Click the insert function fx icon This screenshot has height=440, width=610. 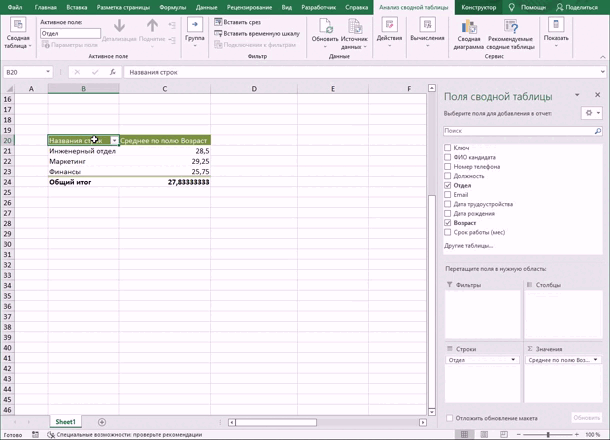(112, 72)
